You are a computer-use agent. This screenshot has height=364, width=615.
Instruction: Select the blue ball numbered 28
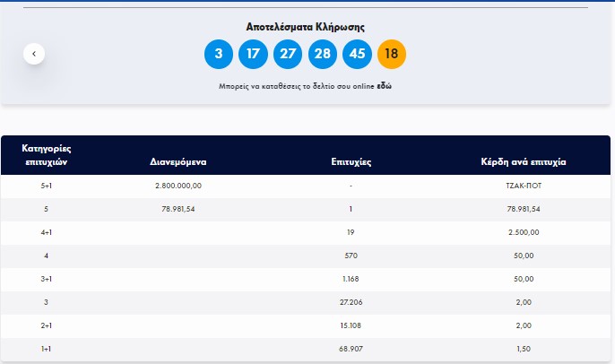click(x=322, y=54)
